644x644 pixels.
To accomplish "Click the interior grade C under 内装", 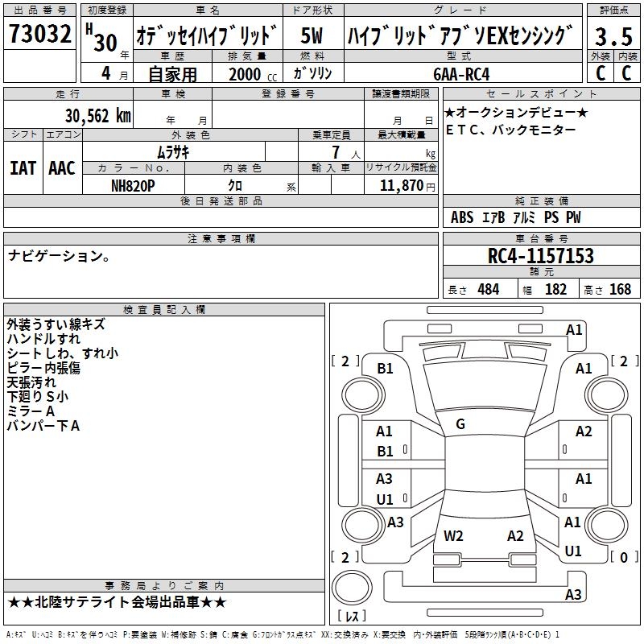I will click(x=626, y=72).
